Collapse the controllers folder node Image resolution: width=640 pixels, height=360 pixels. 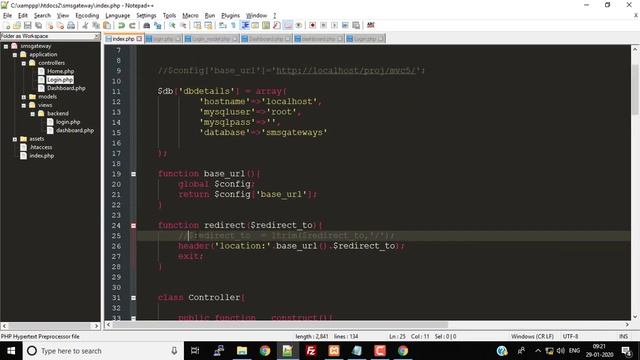pyautogui.click(x=24, y=63)
